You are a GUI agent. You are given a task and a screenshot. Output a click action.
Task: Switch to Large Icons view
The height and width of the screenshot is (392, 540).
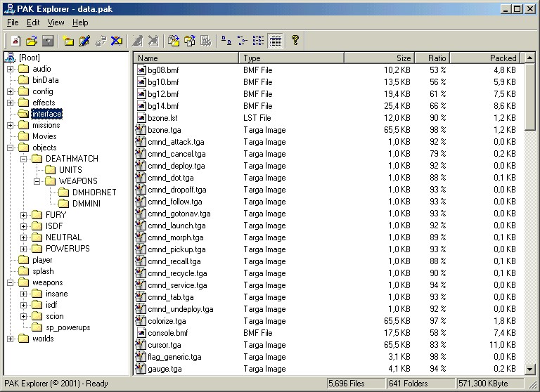pos(226,41)
